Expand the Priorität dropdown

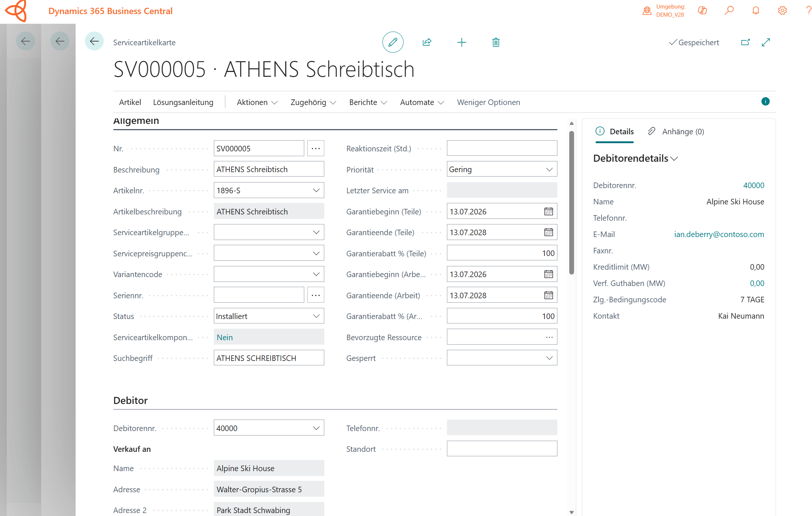[549, 170]
